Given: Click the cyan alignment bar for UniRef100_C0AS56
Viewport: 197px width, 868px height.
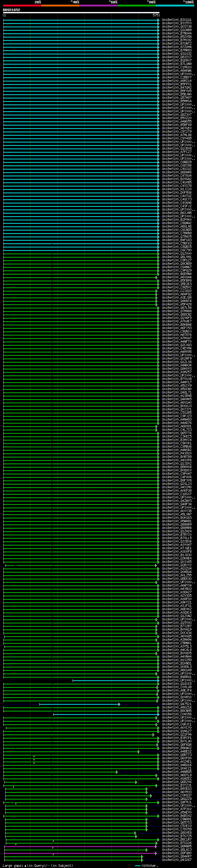Looking at the screenshot, I should (106, 714).
